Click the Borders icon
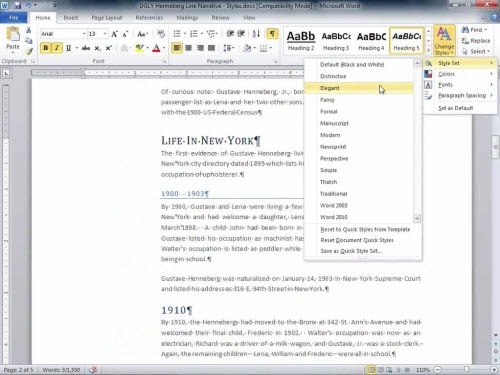The image size is (500, 375). 263,48
